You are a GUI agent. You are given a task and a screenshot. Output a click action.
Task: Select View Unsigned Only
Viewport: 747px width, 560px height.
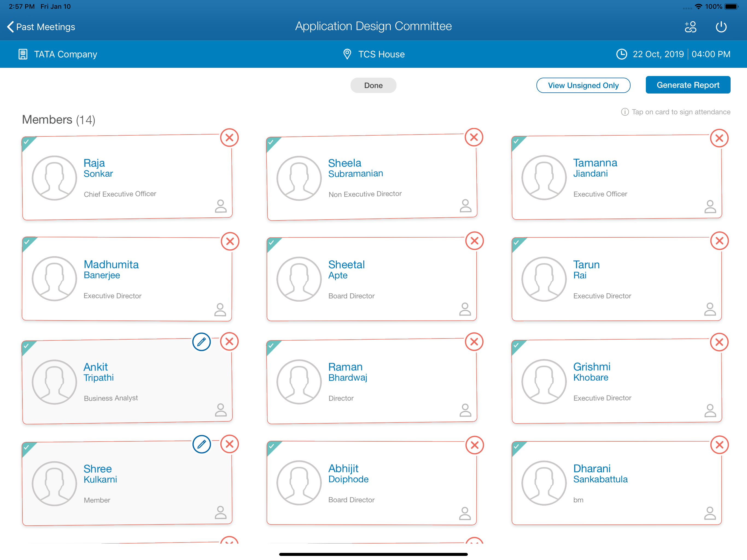[583, 85]
